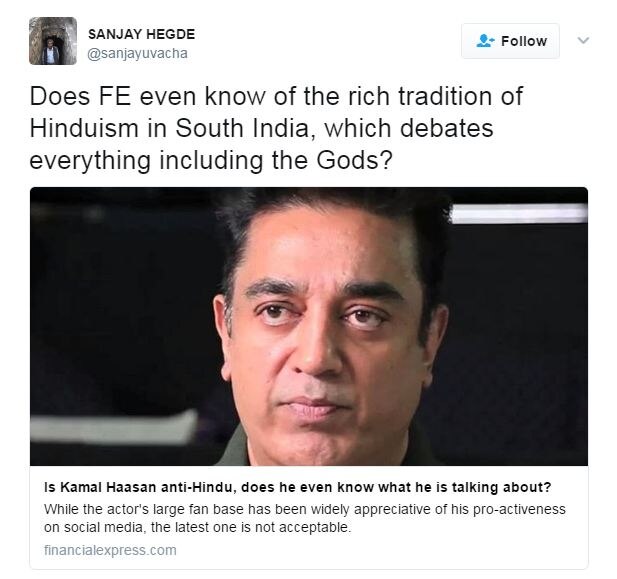Select the article summary about actor's fan base
Screen dimensions: 617x579
click(305, 518)
